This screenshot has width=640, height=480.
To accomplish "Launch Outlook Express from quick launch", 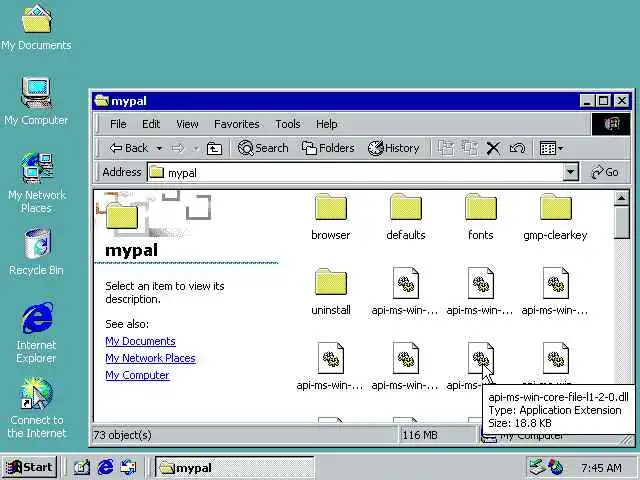I will (129, 467).
